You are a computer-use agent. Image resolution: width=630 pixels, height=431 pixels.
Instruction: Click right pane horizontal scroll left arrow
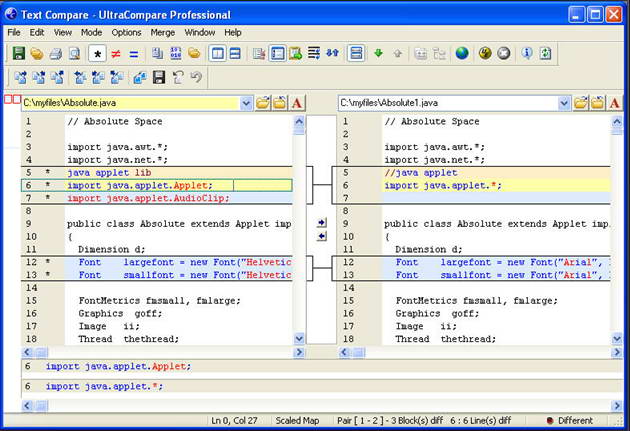coord(344,352)
